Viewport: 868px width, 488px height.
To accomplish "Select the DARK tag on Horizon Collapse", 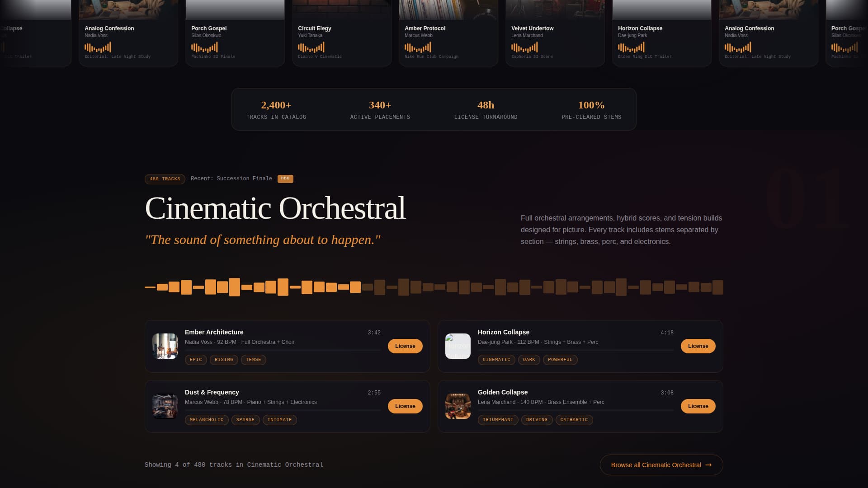I will pos(529,360).
